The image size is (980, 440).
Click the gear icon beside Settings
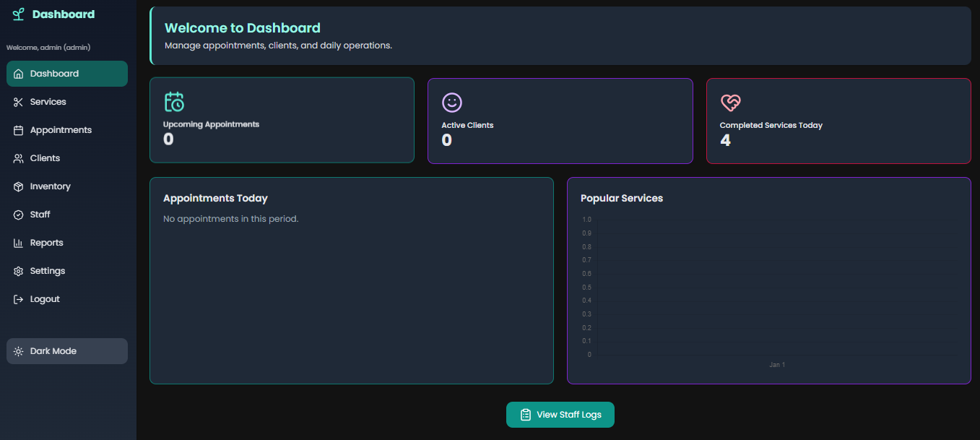pos(19,271)
